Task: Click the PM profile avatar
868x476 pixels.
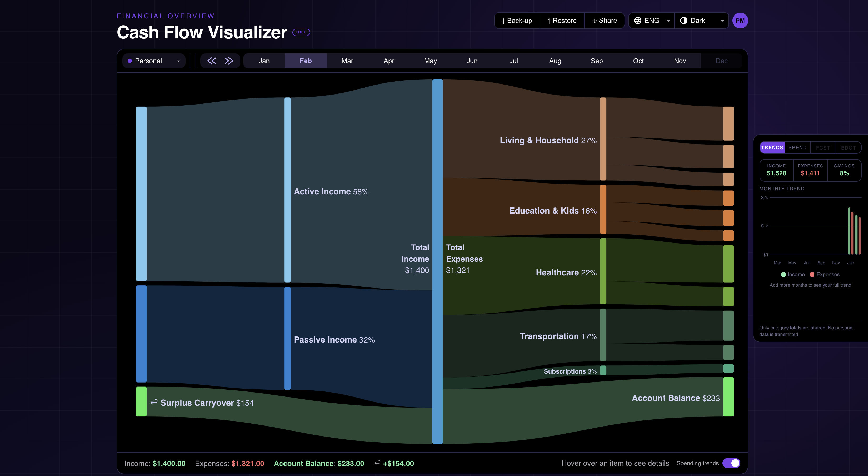Action: 740,21
